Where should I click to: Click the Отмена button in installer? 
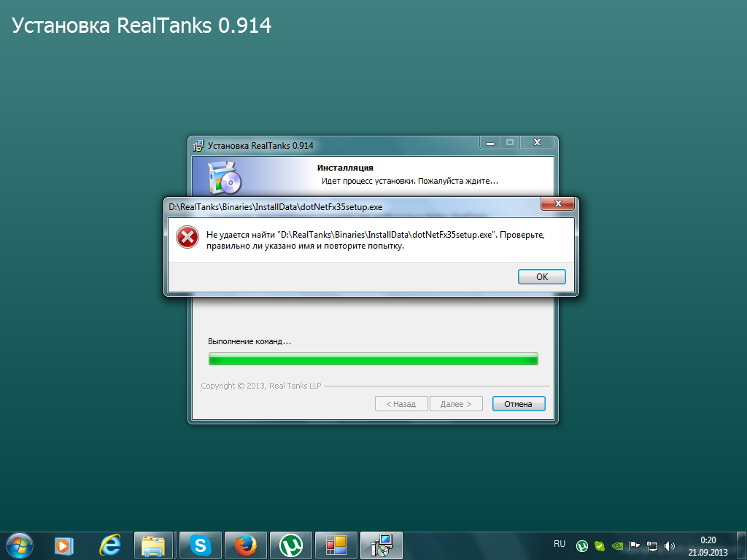tap(519, 404)
